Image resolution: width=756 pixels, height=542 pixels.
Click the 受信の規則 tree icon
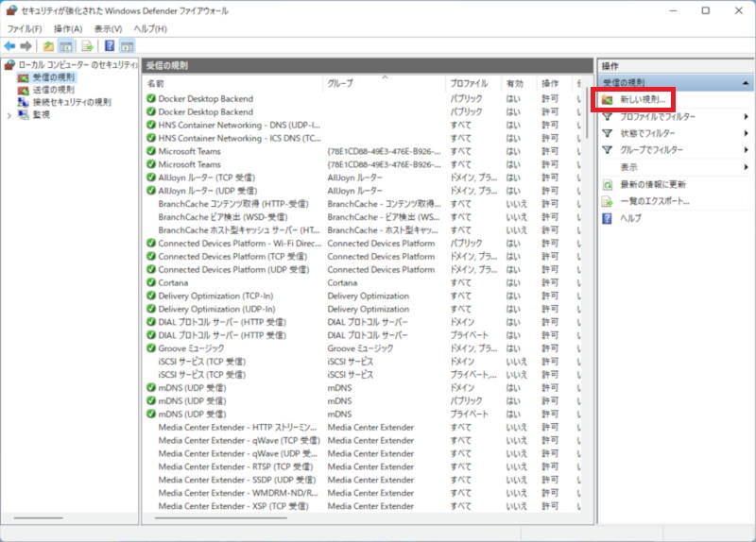[x=23, y=77]
